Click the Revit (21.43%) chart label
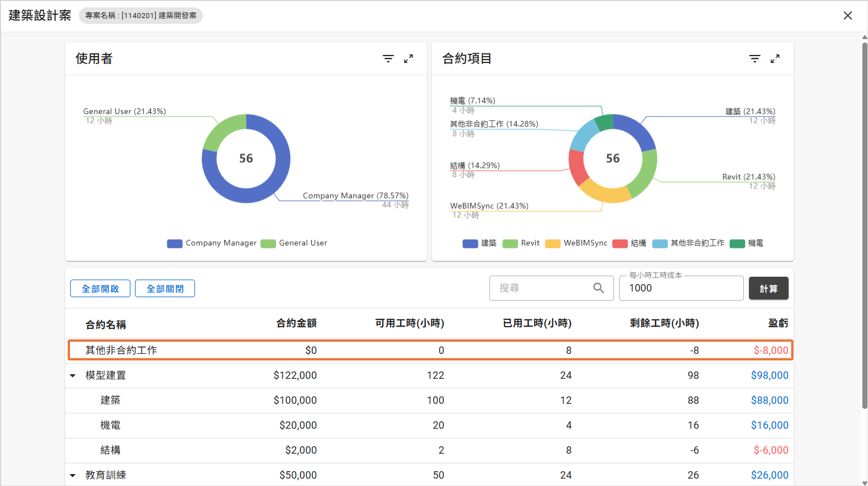The width and height of the screenshot is (868, 486). tap(749, 177)
